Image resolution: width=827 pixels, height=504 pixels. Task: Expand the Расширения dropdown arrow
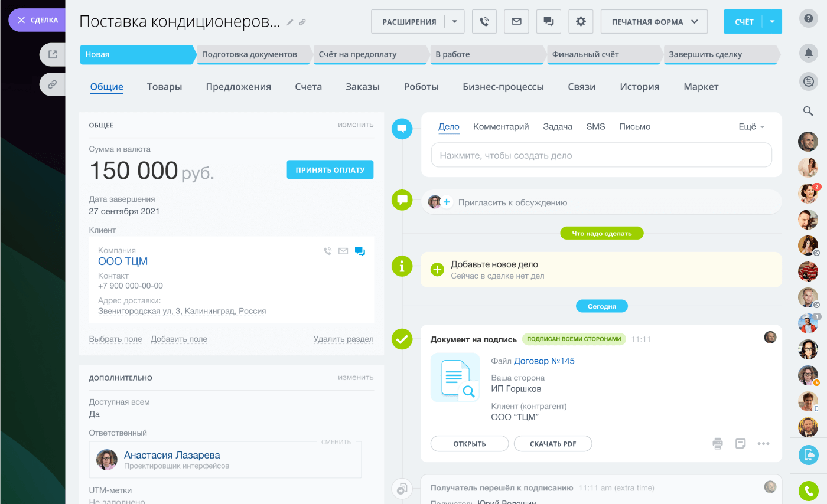point(454,22)
